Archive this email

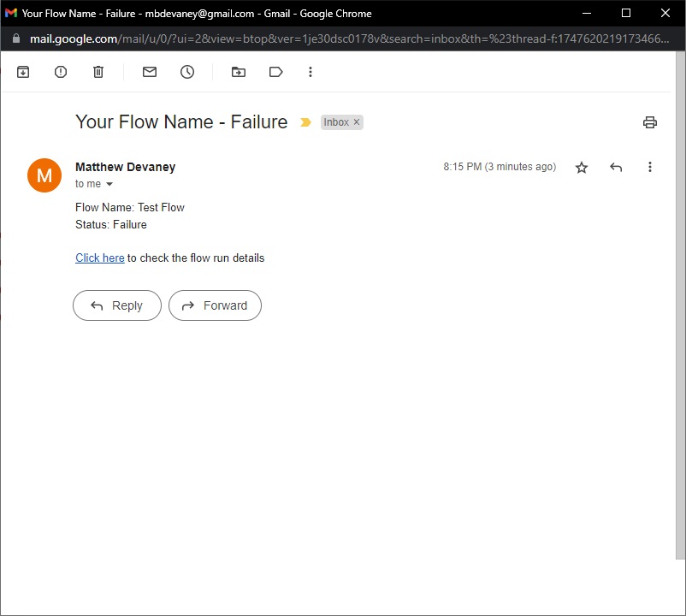pos(23,72)
